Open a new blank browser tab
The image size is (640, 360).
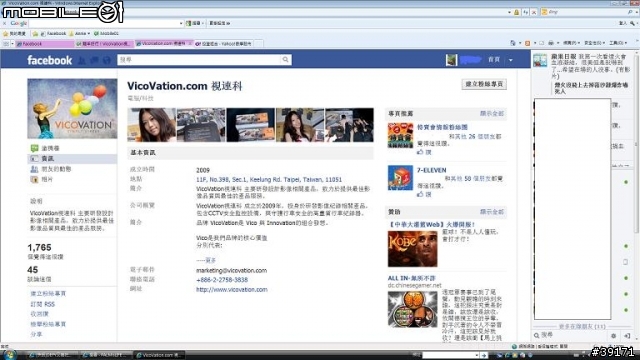[258, 44]
